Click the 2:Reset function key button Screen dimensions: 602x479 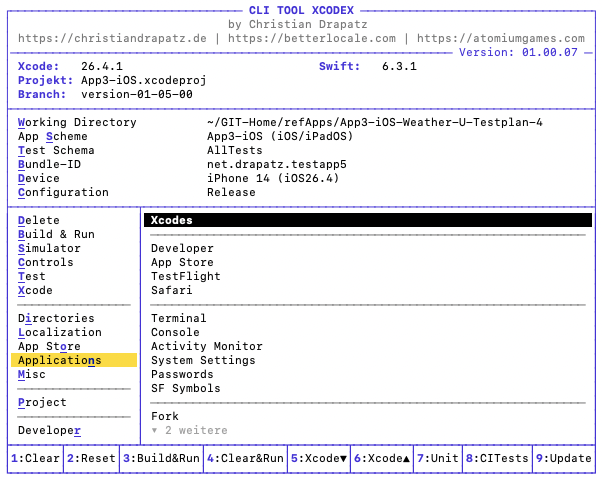pyautogui.click(x=91, y=458)
